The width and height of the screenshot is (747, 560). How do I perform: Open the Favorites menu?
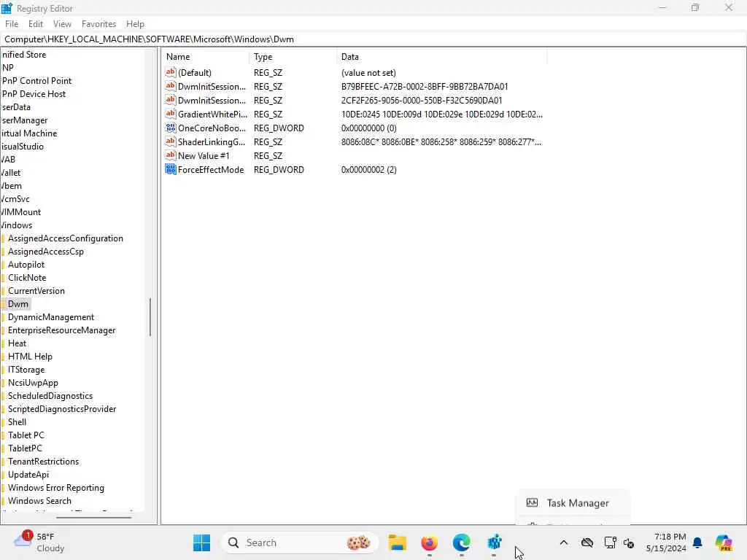tap(98, 24)
